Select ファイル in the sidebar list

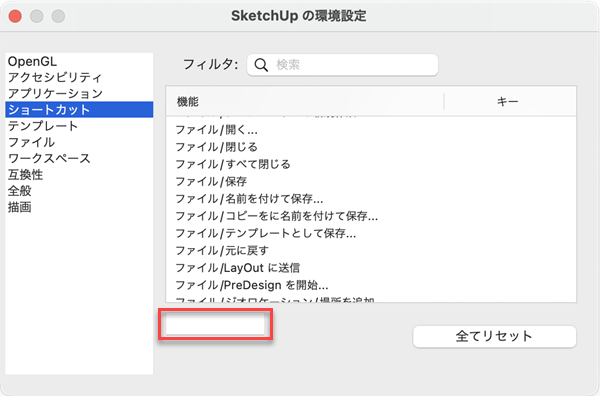coord(79,142)
